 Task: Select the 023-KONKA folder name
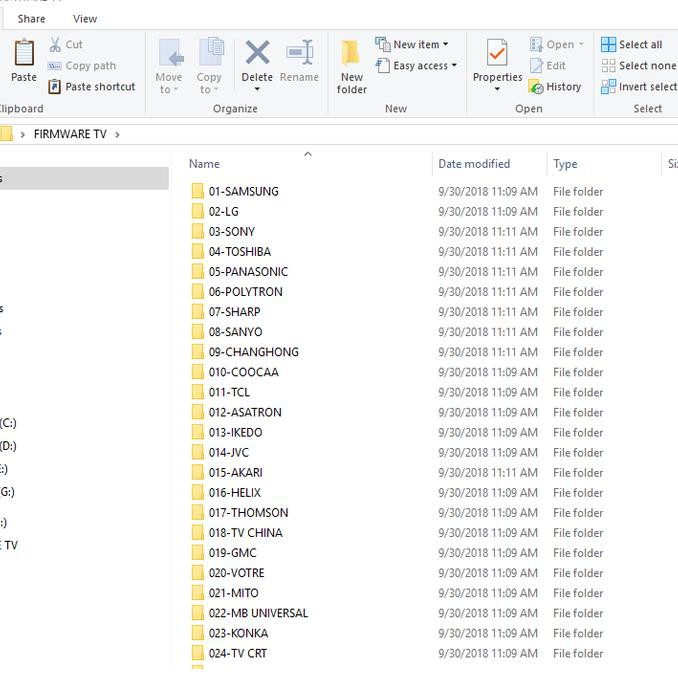click(x=238, y=633)
